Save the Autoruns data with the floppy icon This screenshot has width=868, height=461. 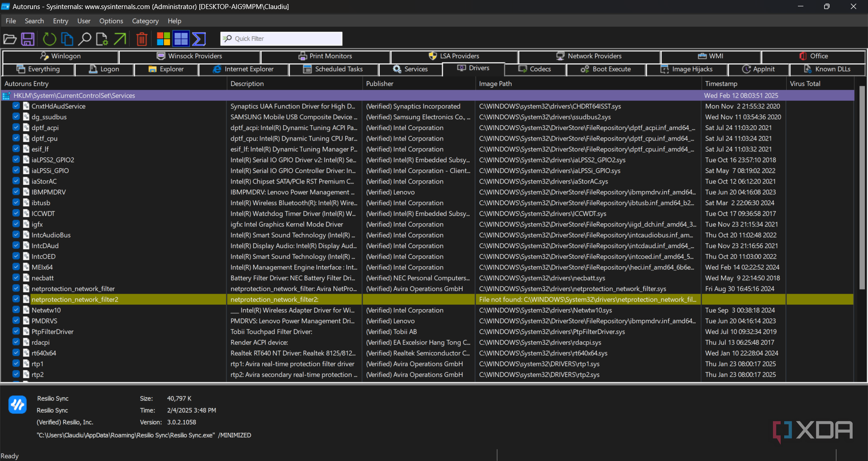coord(28,39)
